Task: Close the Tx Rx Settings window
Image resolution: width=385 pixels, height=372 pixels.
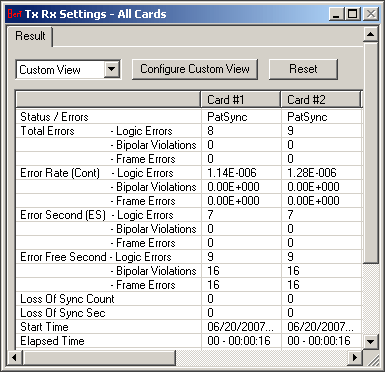Action: point(371,14)
